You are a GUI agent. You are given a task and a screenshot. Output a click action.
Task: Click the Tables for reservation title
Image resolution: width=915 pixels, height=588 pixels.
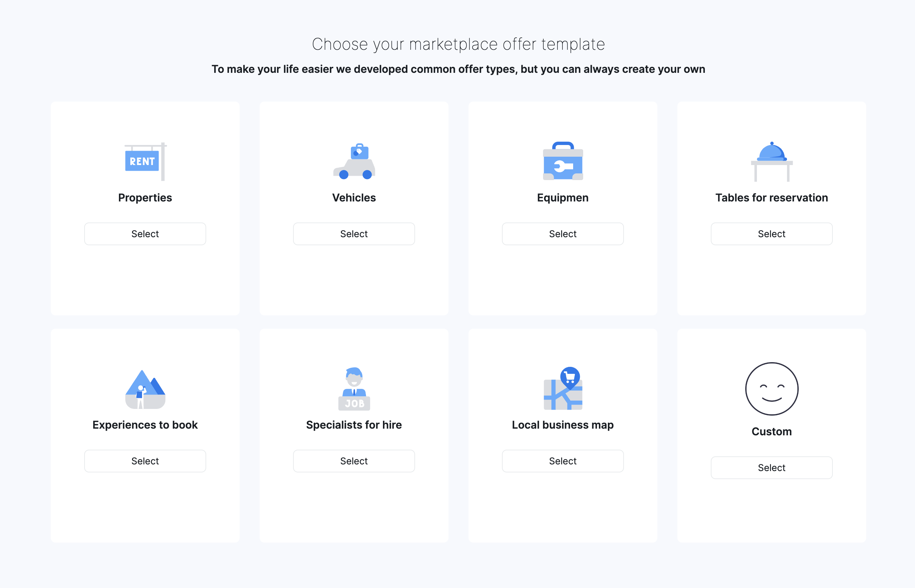click(x=771, y=197)
